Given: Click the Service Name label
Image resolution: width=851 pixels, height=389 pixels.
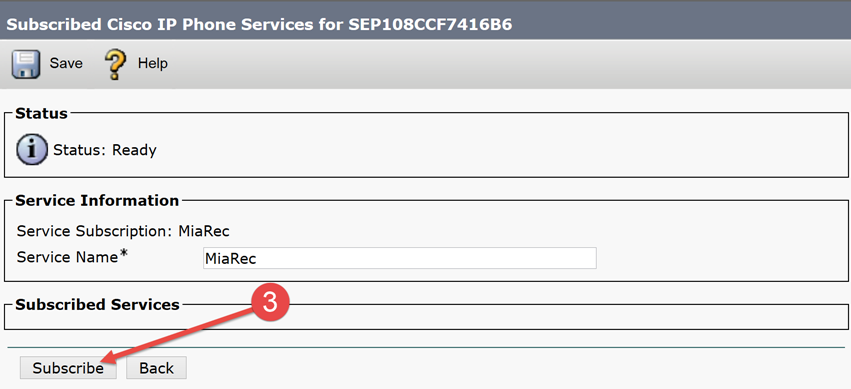Looking at the screenshot, I should click(x=67, y=257).
